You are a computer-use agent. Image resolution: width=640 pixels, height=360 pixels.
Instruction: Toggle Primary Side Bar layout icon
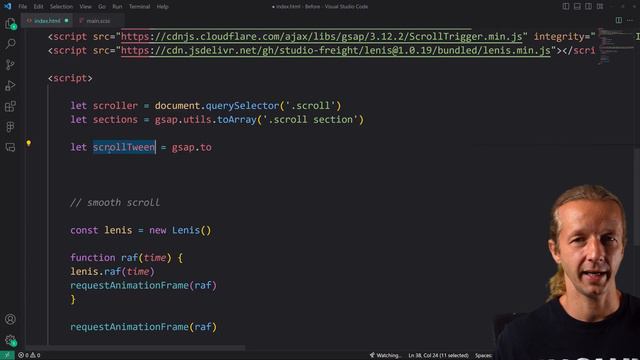click(566, 7)
